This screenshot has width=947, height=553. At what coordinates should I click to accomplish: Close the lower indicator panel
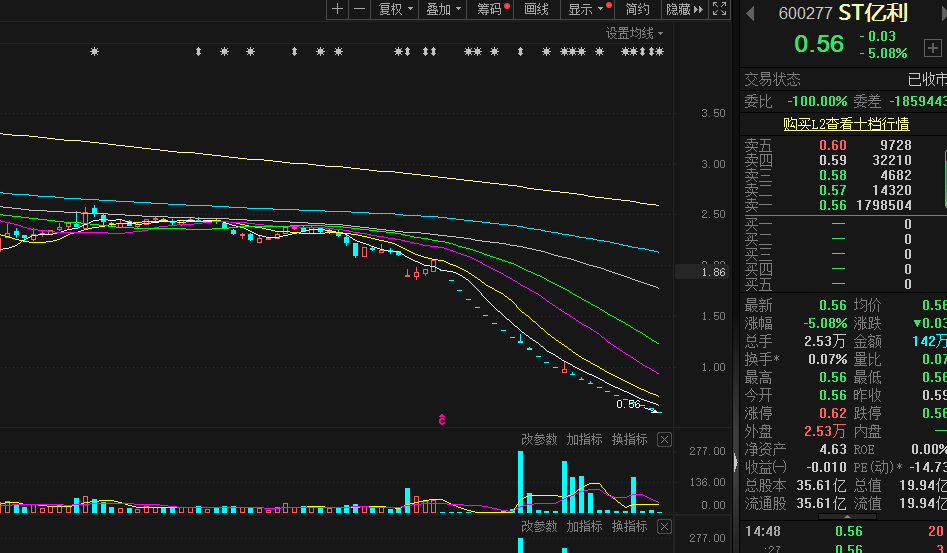point(664,526)
